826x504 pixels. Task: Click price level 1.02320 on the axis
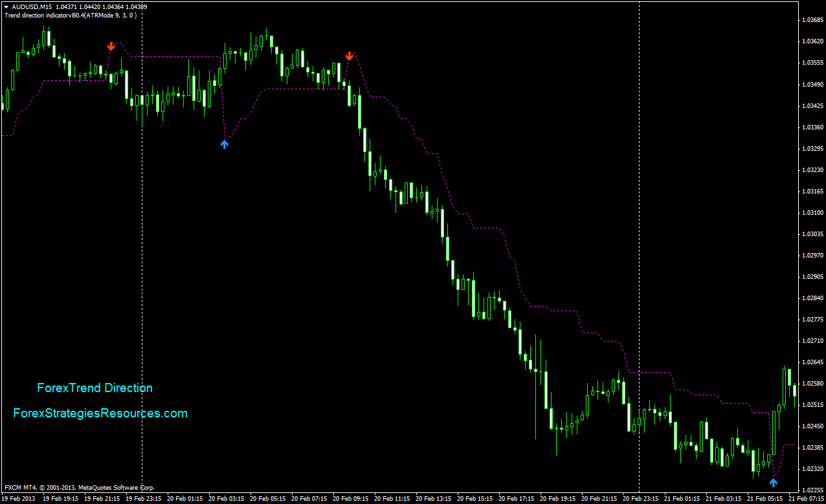click(x=812, y=468)
